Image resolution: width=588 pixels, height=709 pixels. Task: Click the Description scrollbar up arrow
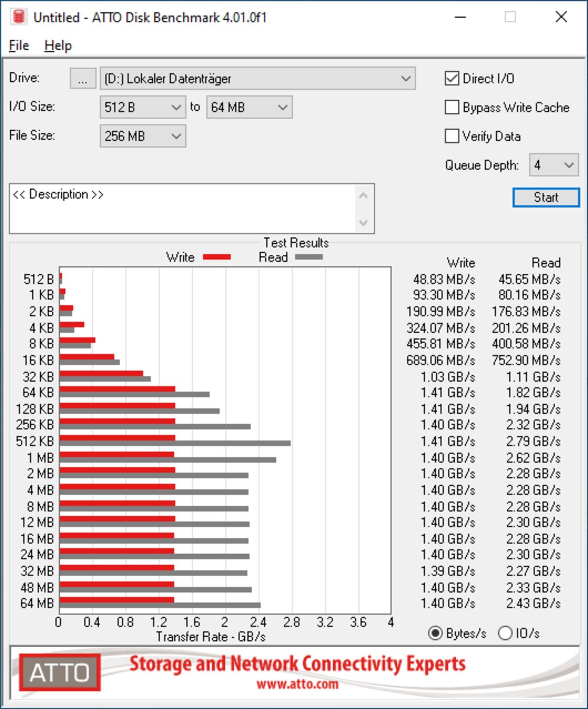pos(363,196)
